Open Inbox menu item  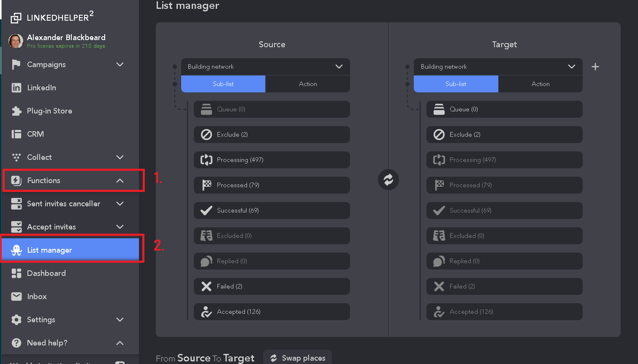pos(70,297)
